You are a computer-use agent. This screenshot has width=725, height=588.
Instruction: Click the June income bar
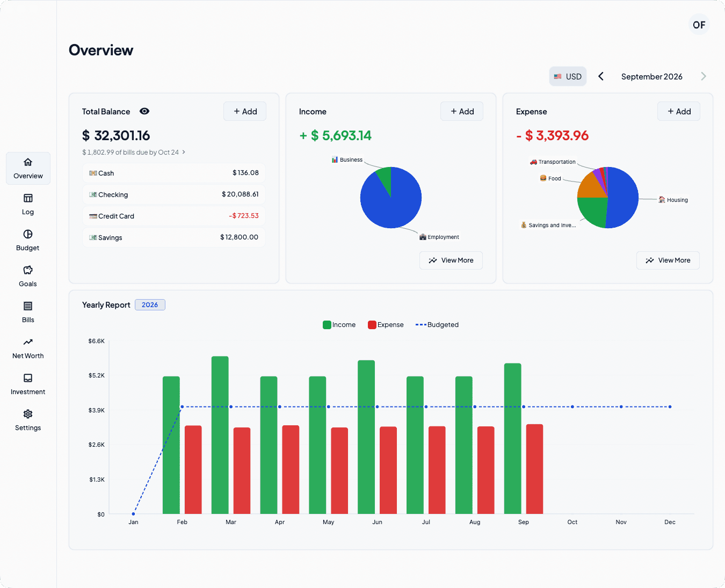click(x=366, y=437)
